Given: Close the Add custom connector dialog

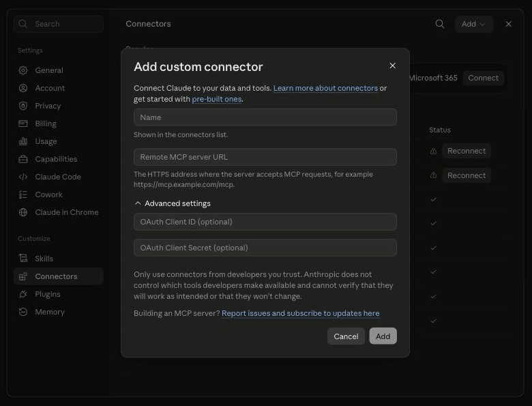Looking at the screenshot, I should [x=393, y=66].
